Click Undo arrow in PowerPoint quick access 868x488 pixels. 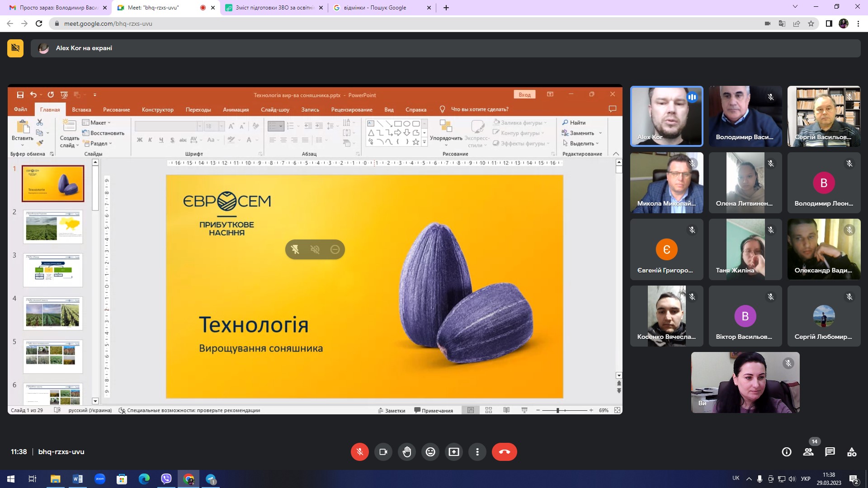click(33, 95)
